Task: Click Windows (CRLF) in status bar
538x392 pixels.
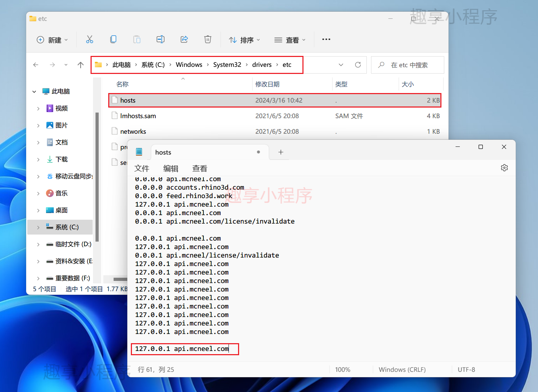Action: click(x=402, y=370)
